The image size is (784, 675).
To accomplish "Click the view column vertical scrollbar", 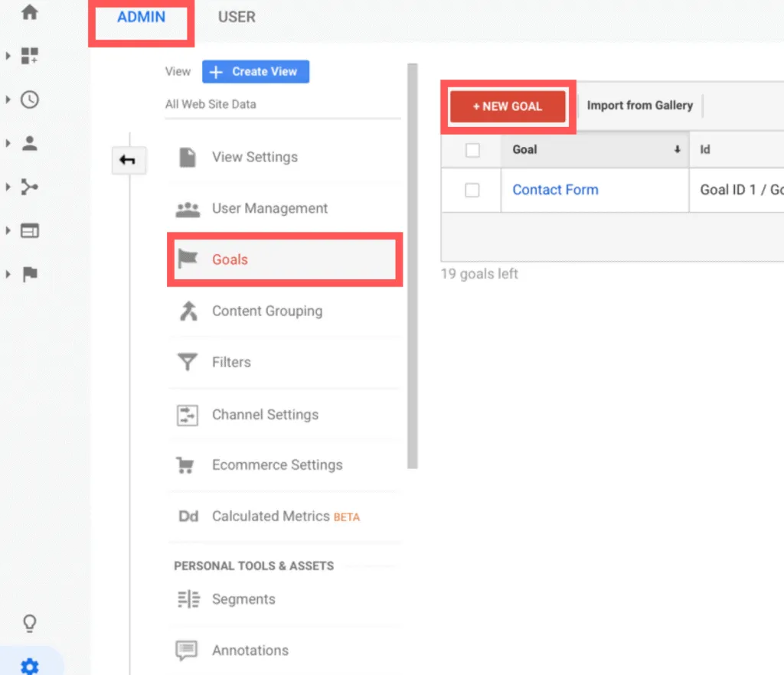I will click(413, 268).
